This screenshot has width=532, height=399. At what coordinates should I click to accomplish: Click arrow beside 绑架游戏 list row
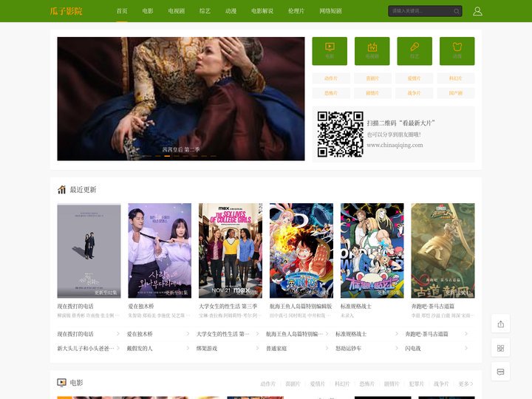(x=257, y=348)
